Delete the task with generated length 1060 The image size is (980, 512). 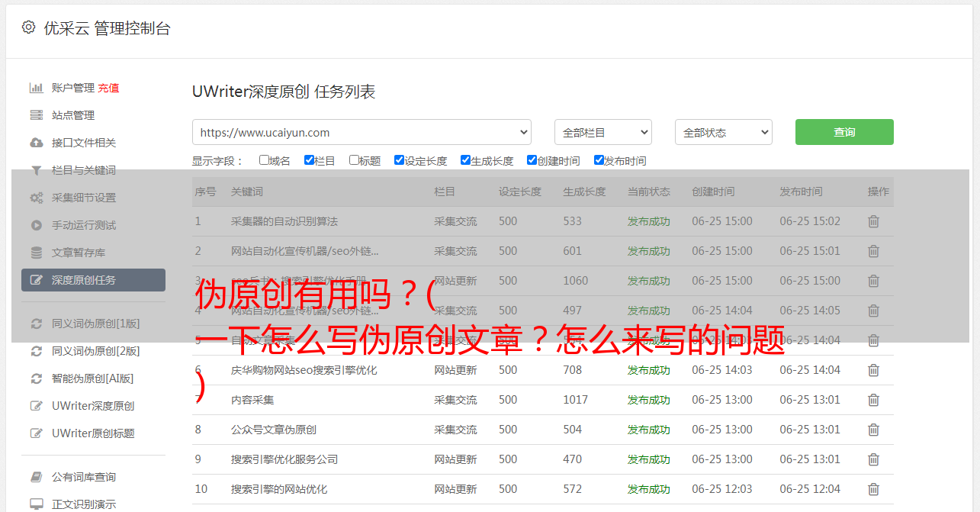pos(874,281)
